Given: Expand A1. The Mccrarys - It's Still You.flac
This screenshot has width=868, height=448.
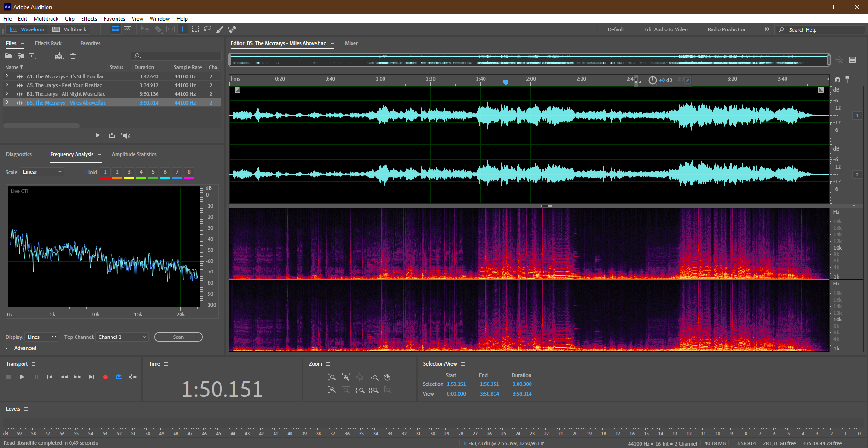Looking at the screenshot, I should click(7, 76).
